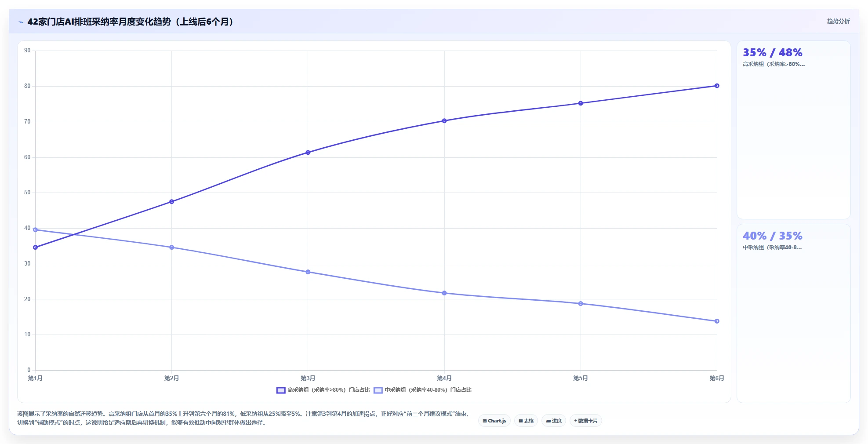Click the 高采纳组 data point at 第1月
868x444 pixels.
tap(36, 247)
